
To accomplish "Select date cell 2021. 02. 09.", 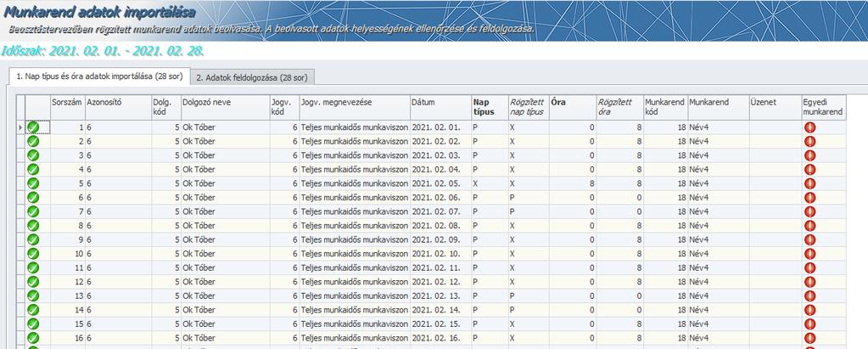I will tap(440, 239).
